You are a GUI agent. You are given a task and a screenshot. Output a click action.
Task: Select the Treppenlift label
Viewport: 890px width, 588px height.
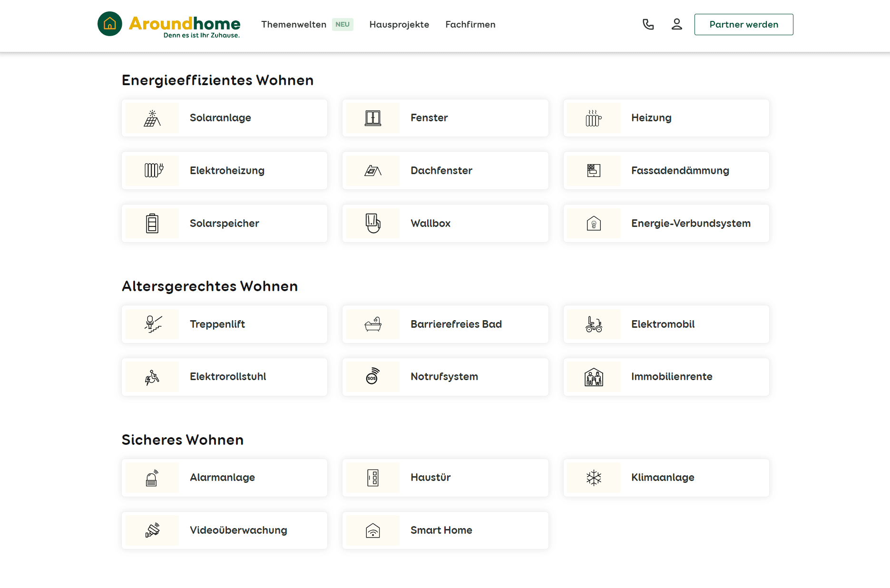[x=217, y=324]
